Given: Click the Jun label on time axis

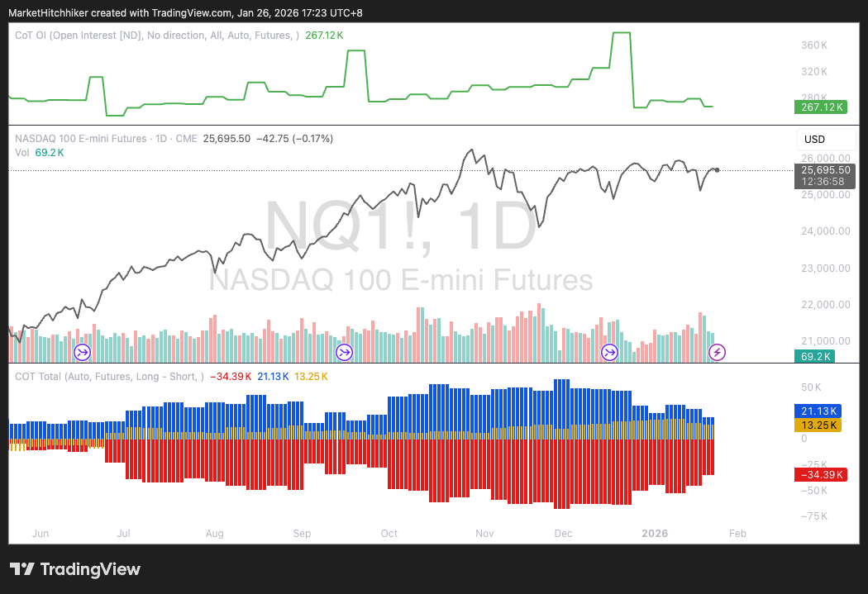Looking at the screenshot, I should pos(41,533).
